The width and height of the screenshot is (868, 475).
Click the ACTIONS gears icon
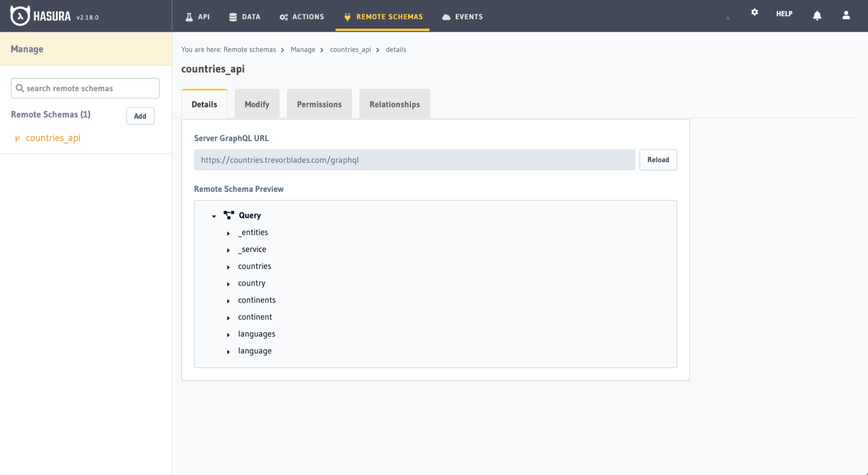(283, 17)
